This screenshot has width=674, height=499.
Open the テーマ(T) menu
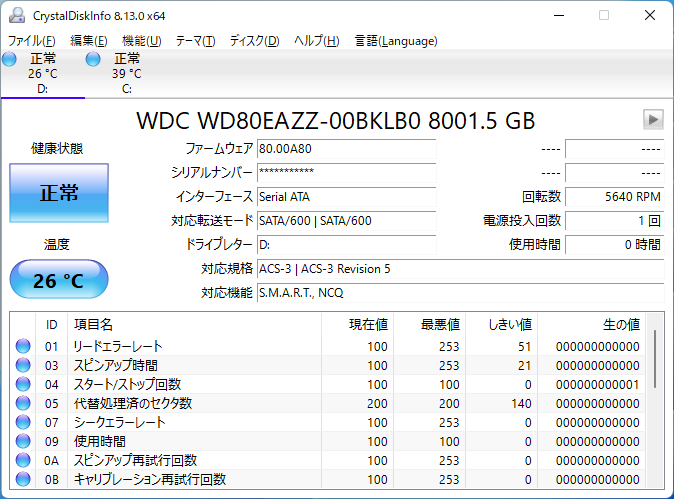coord(196,41)
